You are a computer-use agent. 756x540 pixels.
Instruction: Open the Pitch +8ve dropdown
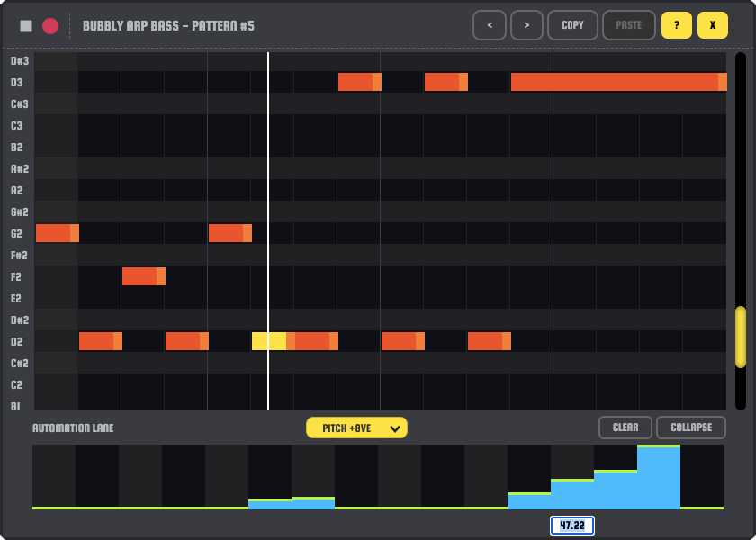pos(356,427)
